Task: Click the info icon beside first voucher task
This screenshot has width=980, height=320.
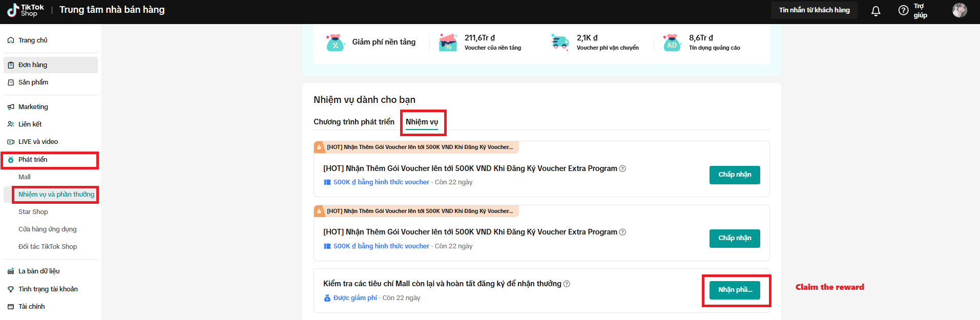Action: point(622,168)
